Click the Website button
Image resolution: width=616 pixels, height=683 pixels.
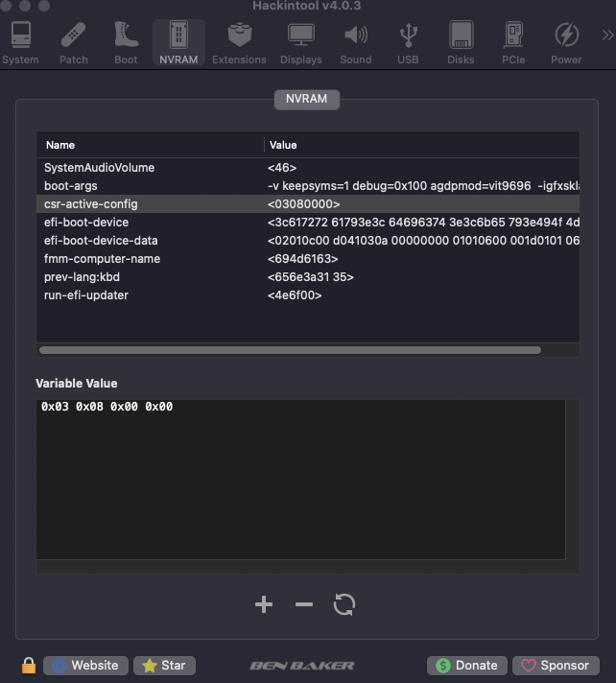(x=85, y=665)
